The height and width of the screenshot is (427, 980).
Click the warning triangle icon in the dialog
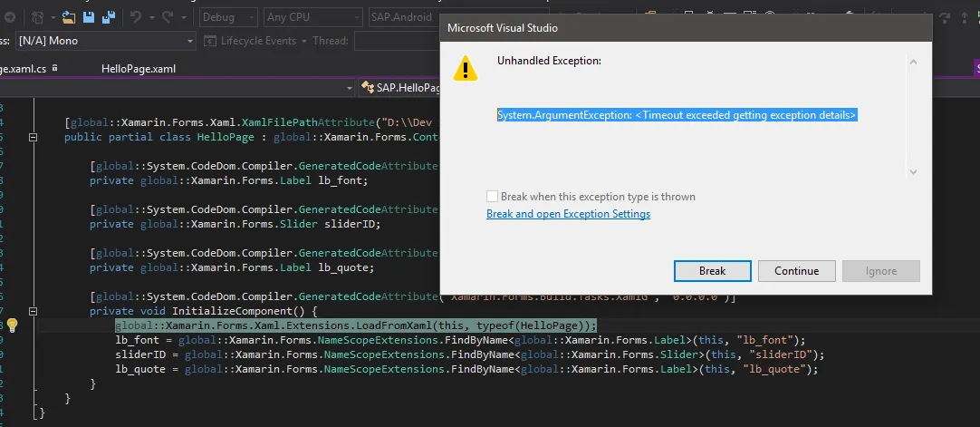click(x=465, y=68)
